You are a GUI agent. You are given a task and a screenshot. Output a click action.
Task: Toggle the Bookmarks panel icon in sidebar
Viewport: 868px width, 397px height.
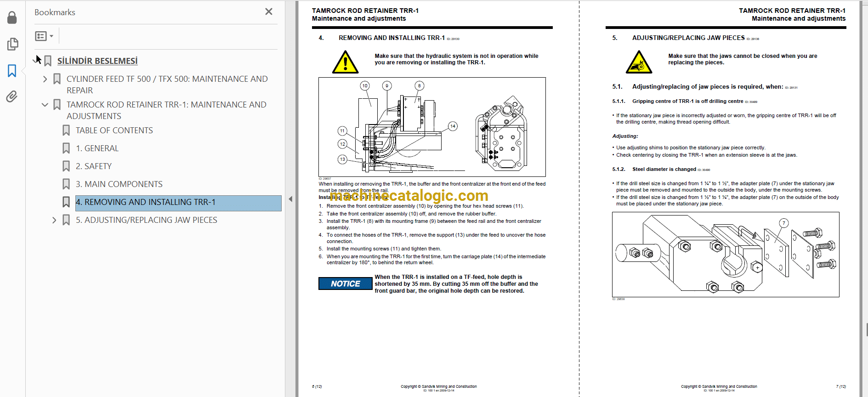coord(12,71)
